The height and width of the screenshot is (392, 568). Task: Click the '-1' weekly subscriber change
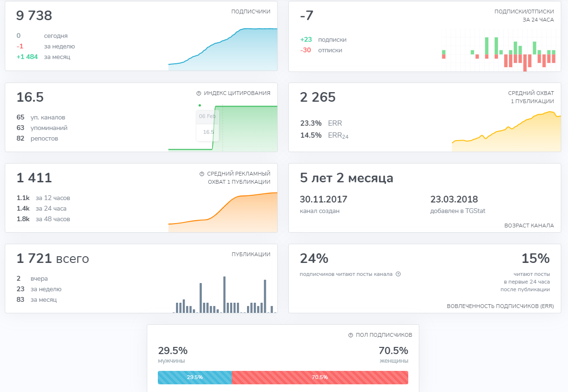20,47
